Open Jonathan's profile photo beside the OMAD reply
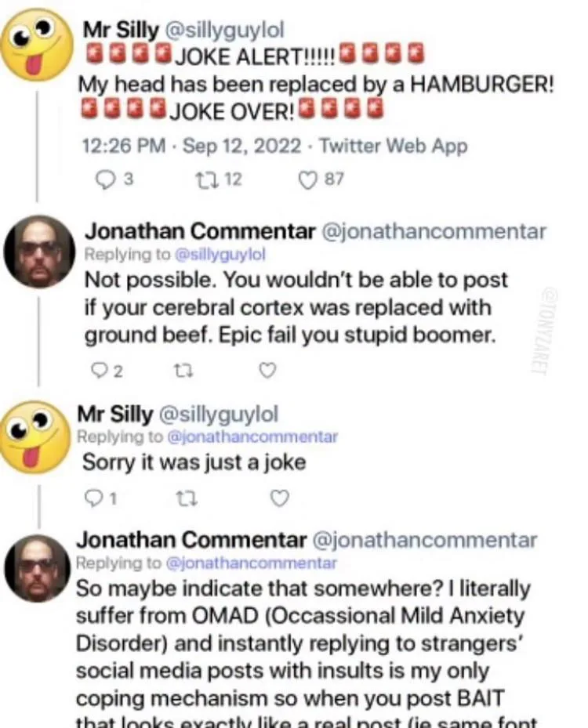The image size is (588, 728). pyautogui.click(x=38, y=567)
